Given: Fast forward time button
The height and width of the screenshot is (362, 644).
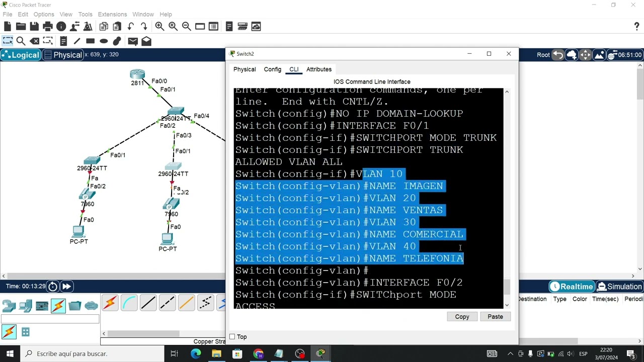Looking at the screenshot, I should coord(66,287).
